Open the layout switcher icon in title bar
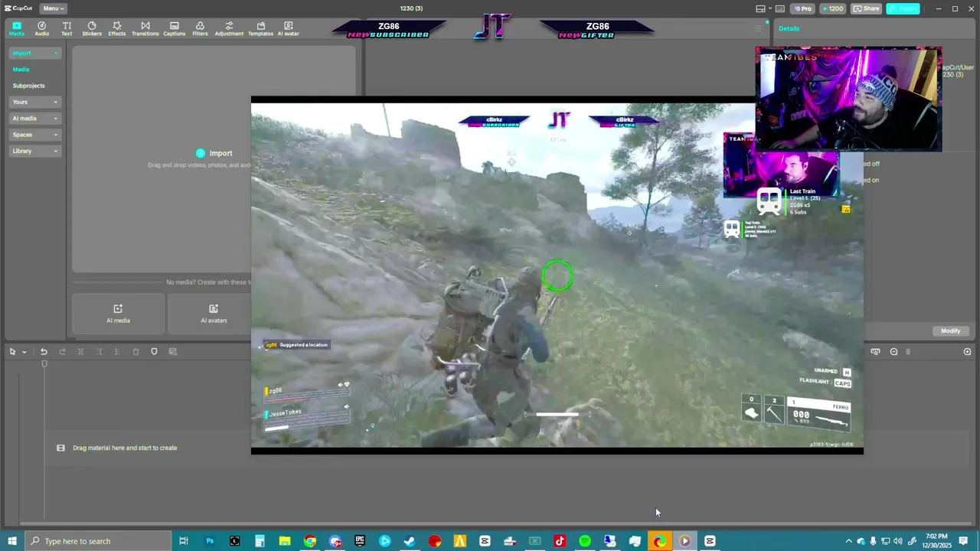This screenshot has width=980, height=551. 760,8
